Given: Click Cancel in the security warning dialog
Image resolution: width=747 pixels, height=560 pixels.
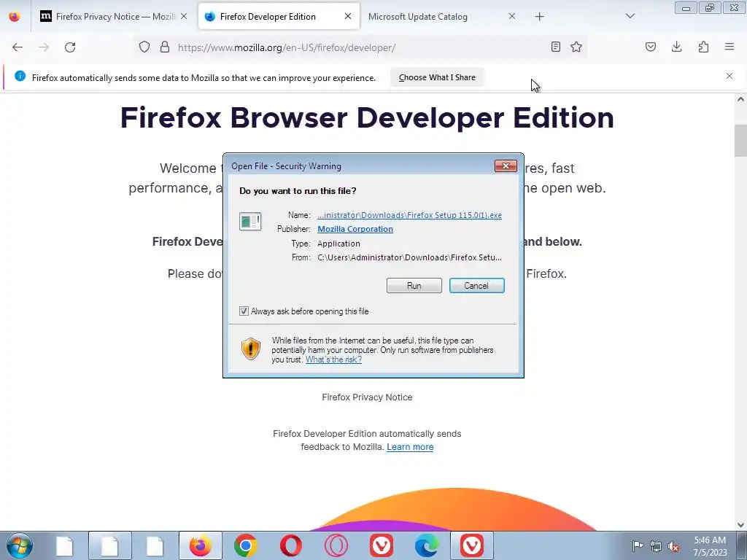Looking at the screenshot, I should pyautogui.click(x=476, y=286).
